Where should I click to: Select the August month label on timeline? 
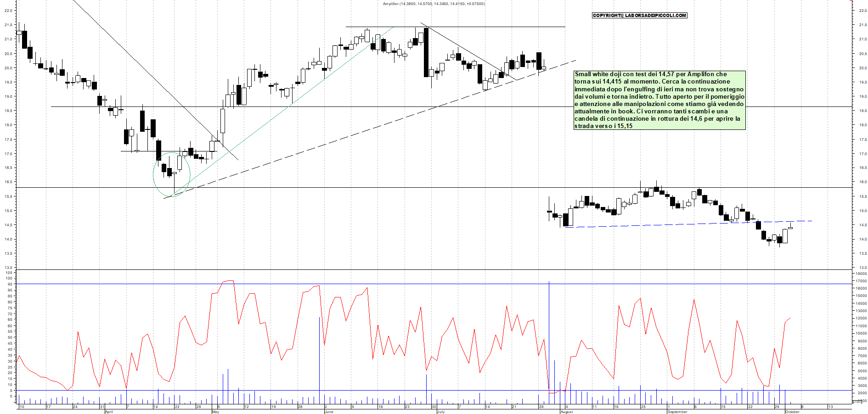click(566, 412)
